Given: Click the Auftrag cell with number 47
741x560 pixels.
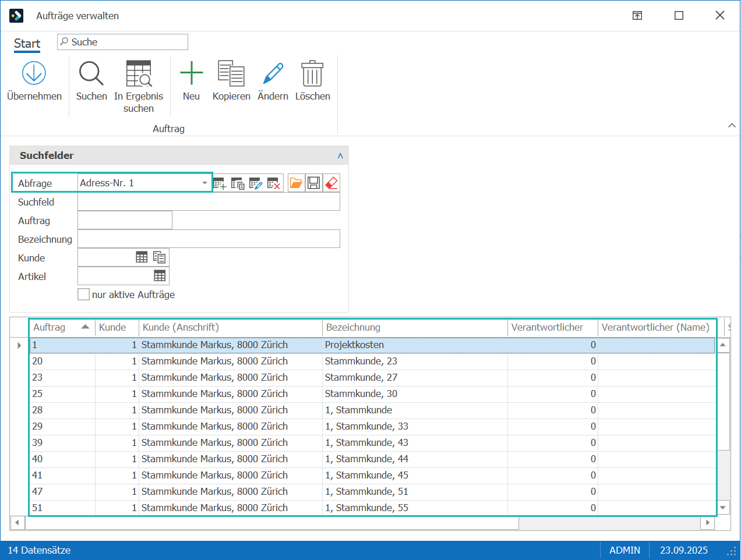Looking at the screenshot, I should point(62,491).
